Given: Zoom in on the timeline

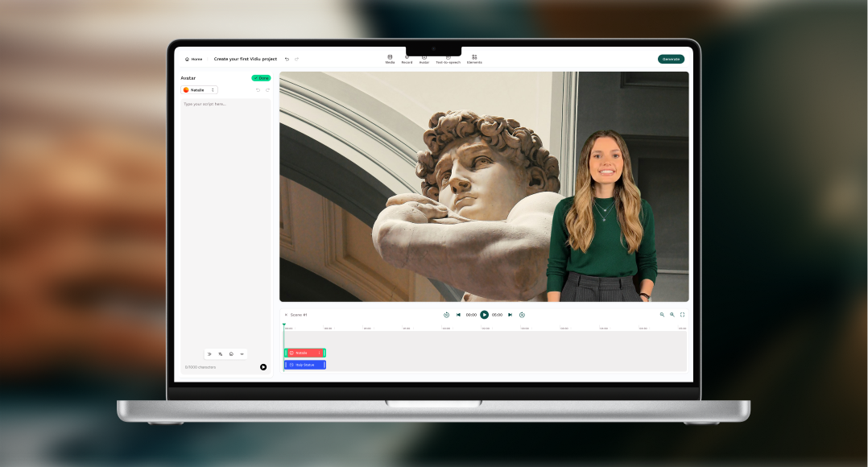Looking at the screenshot, I should click(672, 315).
